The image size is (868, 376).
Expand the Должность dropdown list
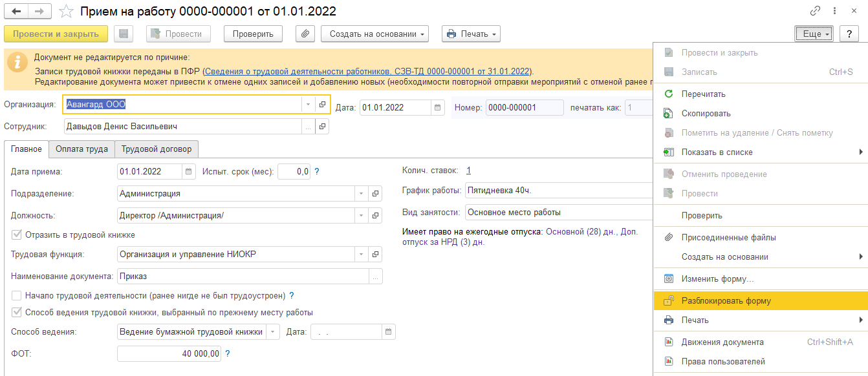click(x=361, y=215)
